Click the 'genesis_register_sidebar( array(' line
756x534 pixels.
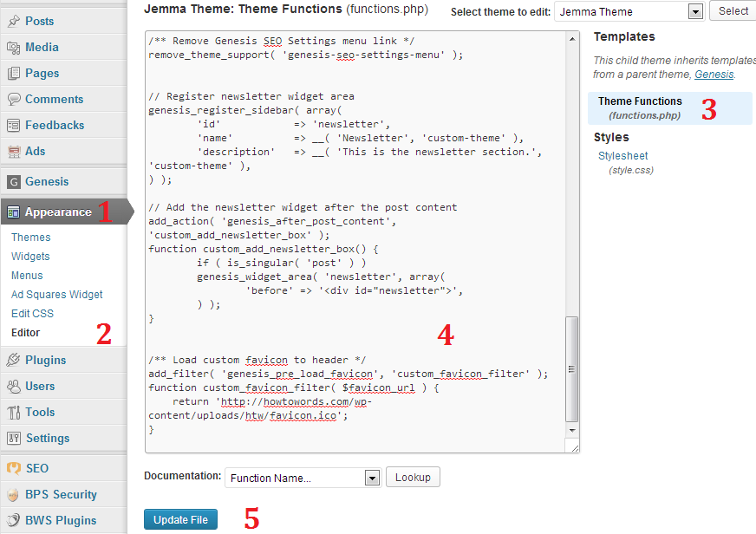click(x=245, y=110)
